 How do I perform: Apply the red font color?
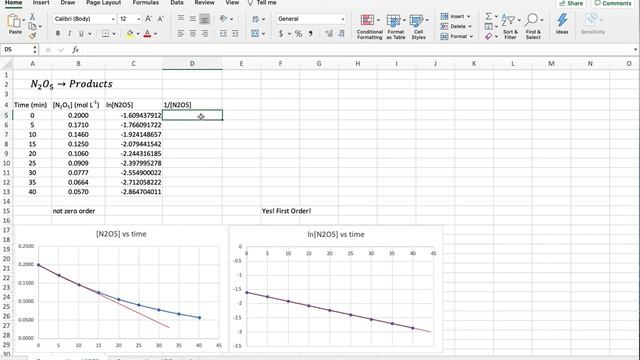click(x=147, y=33)
